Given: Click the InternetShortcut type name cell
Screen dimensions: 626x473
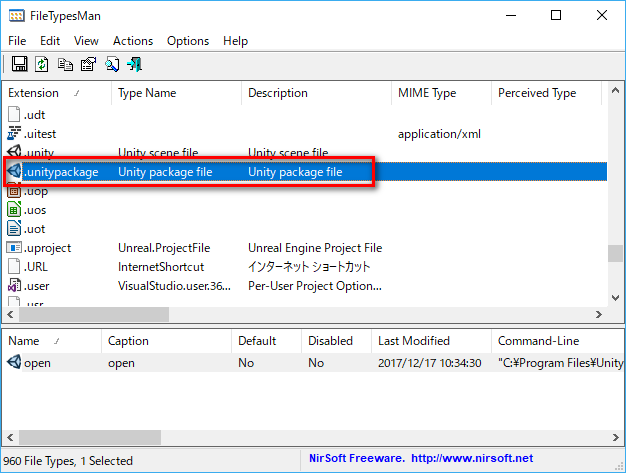Looking at the screenshot, I should [161, 266].
